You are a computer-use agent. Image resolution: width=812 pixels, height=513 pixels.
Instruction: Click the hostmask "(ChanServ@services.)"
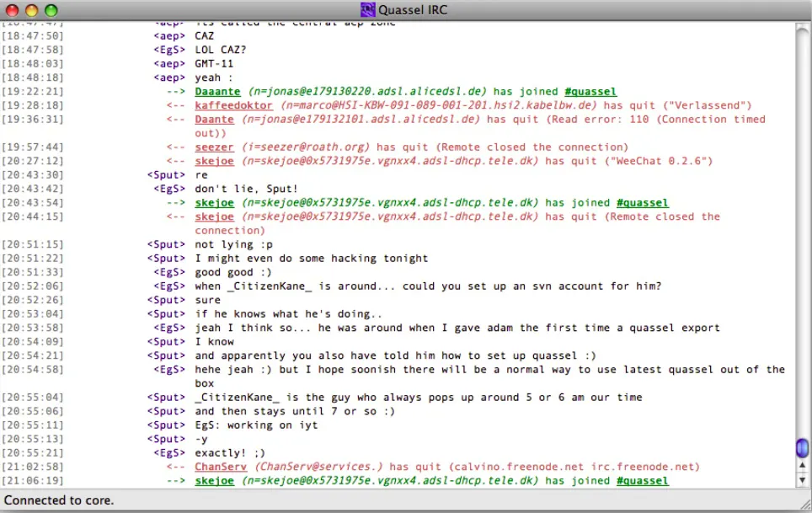[x=318, y=467]
